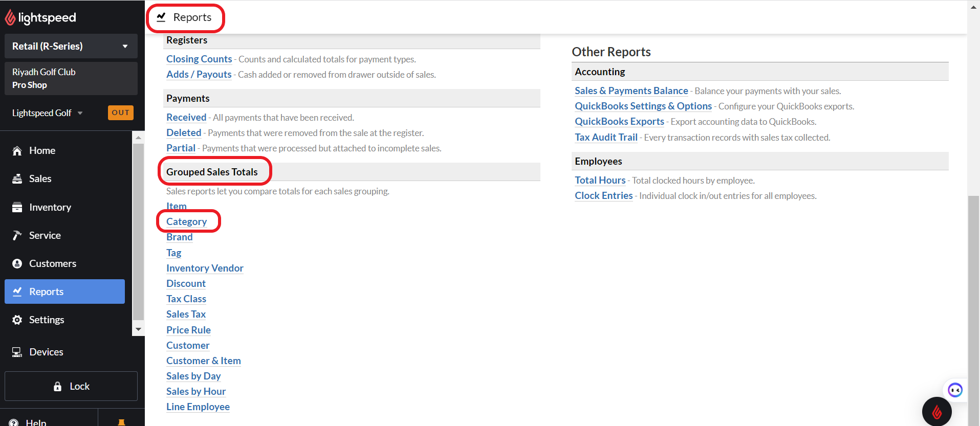The width and height of the screenshot is (980, 426).
Task: Click the orange OUT clock button
Action: (x=121, y=113)
